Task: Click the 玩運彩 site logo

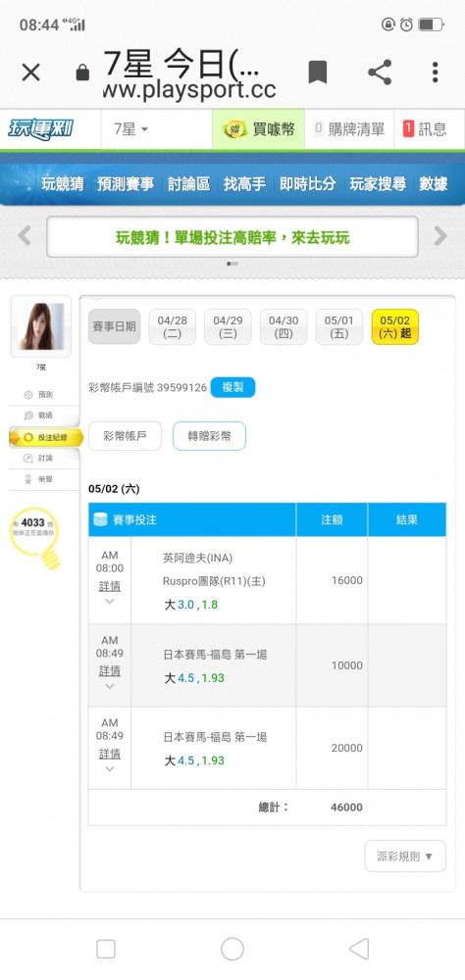Action: pyautogui.click(x=40, y=129)
